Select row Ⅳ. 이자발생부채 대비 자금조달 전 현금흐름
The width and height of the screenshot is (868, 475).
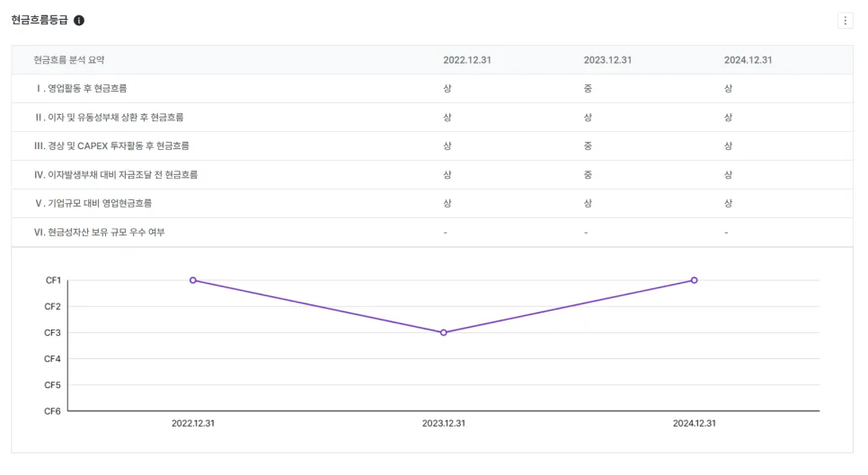pyautogui.click(x=115, y=175)
